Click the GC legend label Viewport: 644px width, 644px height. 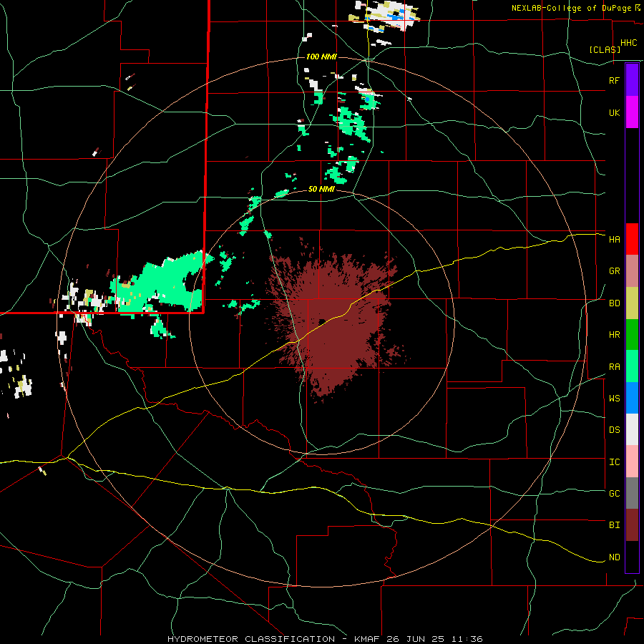click(x=614, y=493)
